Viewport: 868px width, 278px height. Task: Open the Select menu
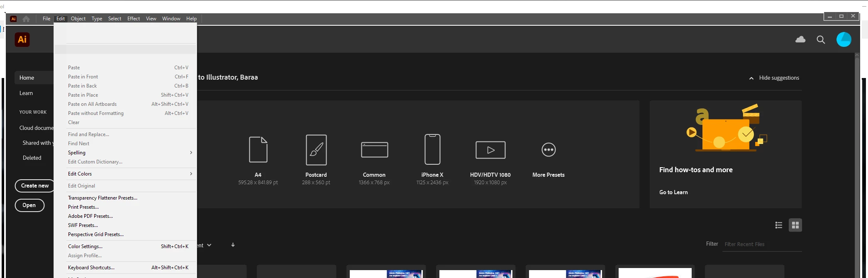tap(115, 19)
